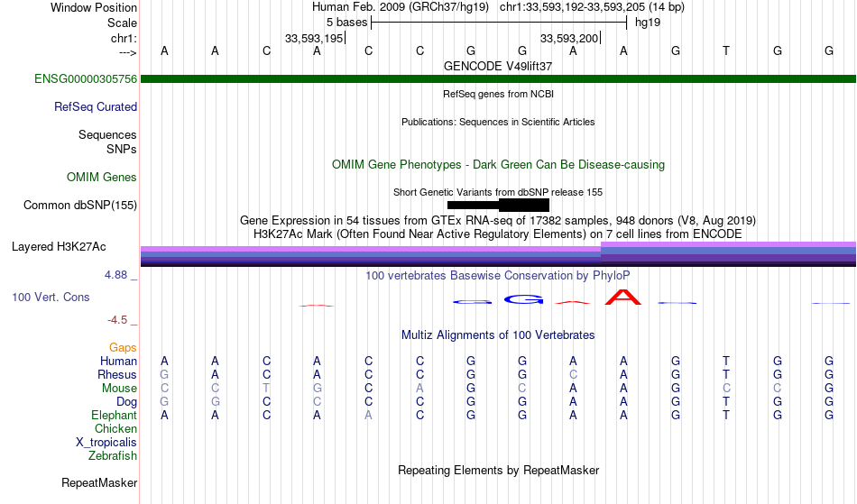Click the 33,593,200 coordinate marker
Image resolution: width=857 pixels, height=504 pixels.
(x=569, y=38)
